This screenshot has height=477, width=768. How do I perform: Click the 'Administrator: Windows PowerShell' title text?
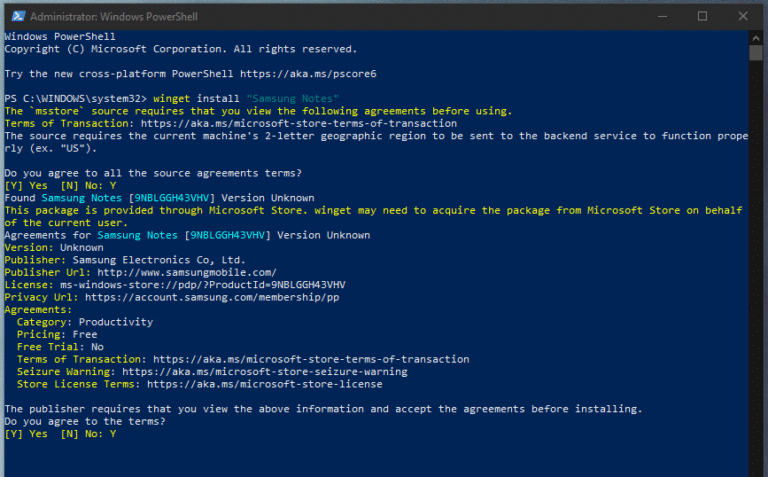click(112, 16)
